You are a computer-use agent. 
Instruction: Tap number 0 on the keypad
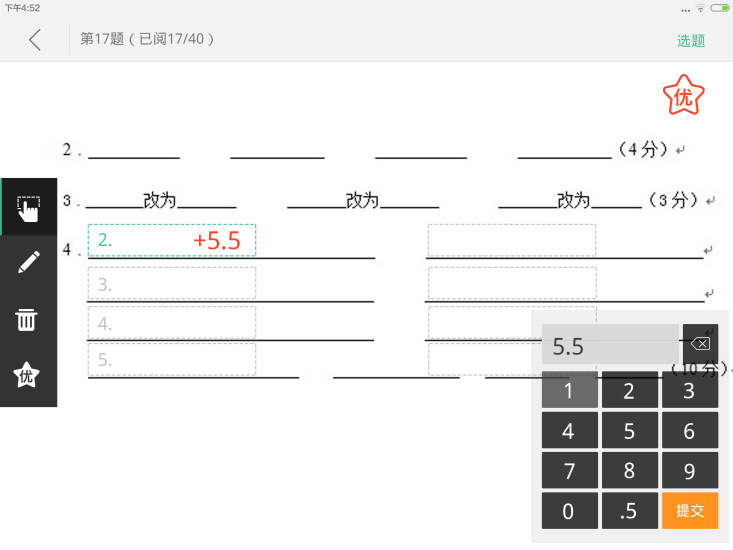point(569,510)
